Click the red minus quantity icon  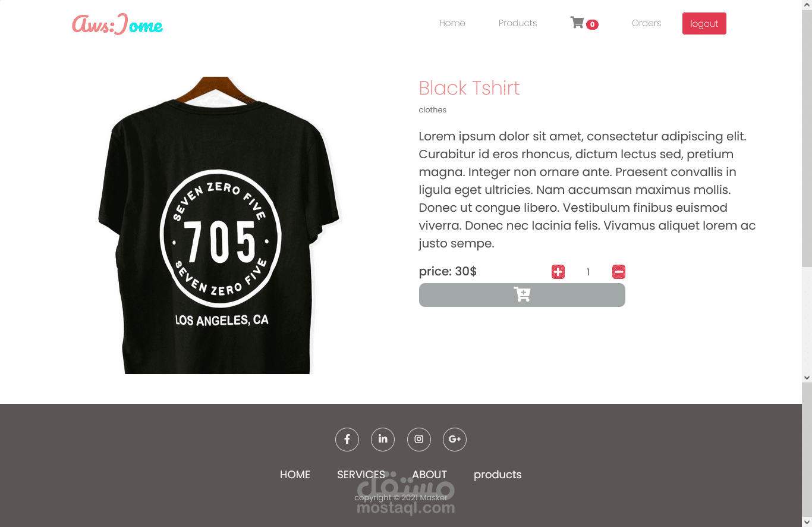tap(619, 272)
